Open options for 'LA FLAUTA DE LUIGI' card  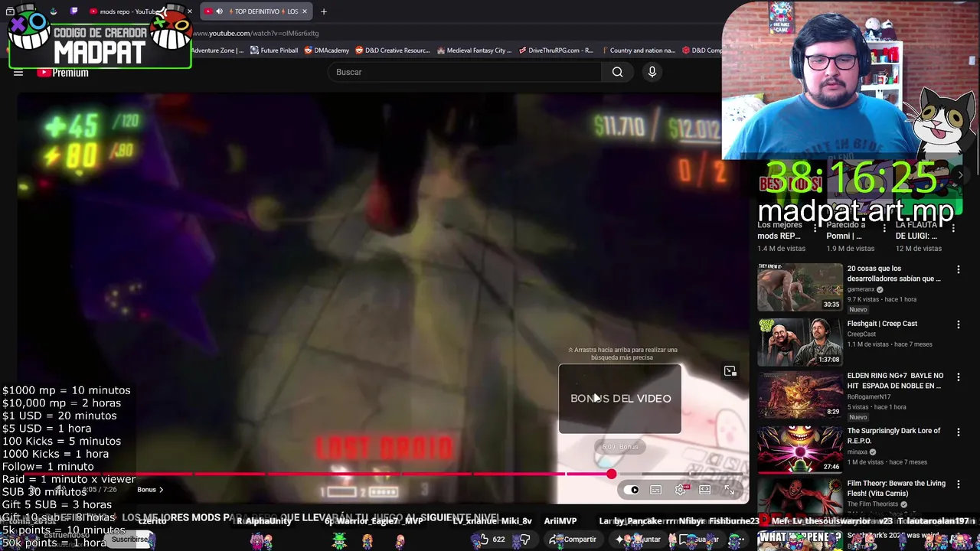pos(953,228)
